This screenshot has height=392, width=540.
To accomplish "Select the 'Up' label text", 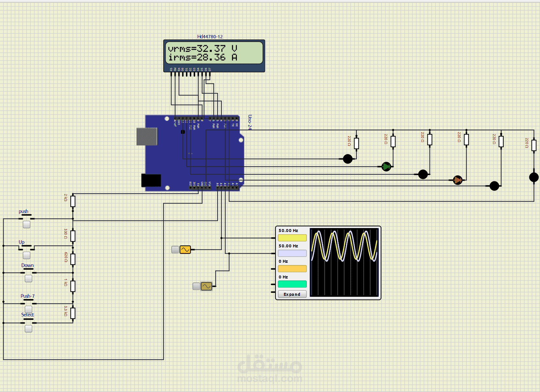I will pos(22,242).
